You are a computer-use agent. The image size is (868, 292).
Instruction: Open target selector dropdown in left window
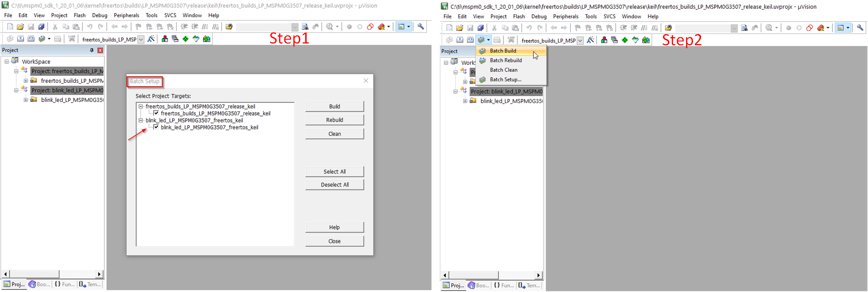(141, 39)
